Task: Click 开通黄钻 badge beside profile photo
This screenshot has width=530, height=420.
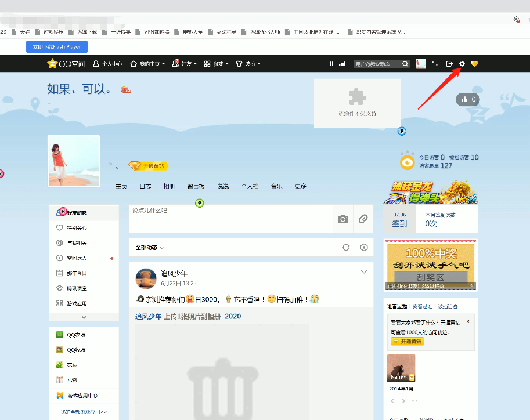Action: [149, 166]
